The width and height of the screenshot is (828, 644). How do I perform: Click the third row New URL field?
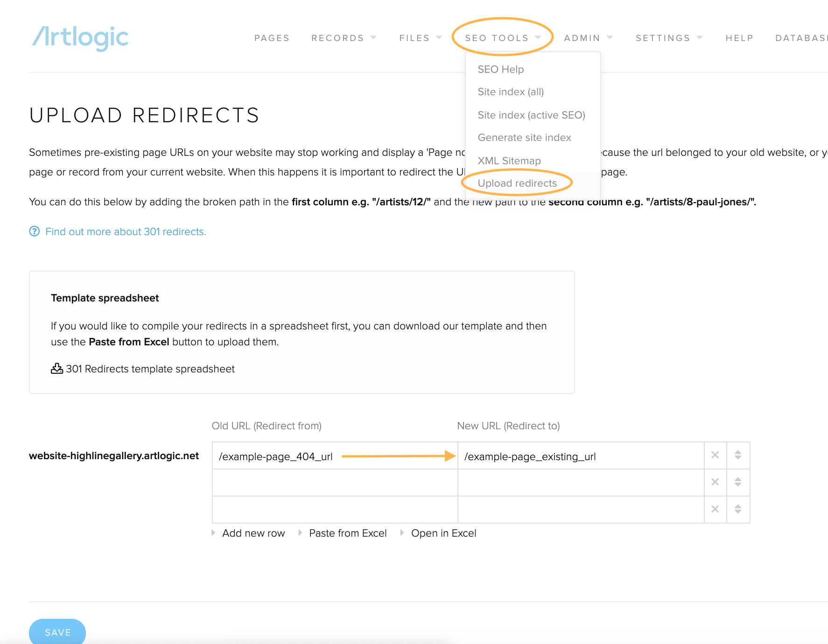coord(581,510)
